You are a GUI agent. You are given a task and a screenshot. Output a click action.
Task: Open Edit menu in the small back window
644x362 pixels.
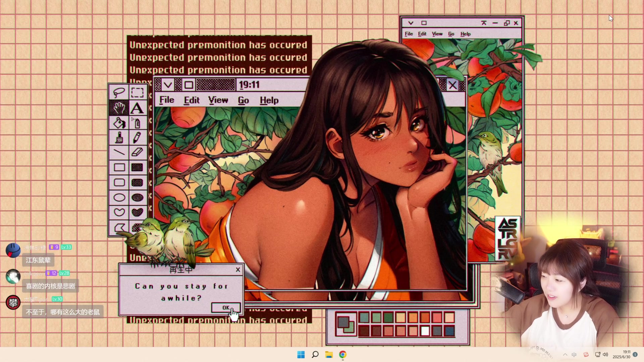(422, 34)
